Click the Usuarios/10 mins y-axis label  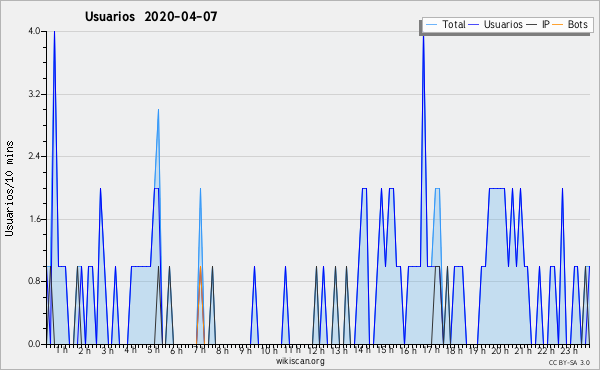(9, 188)
